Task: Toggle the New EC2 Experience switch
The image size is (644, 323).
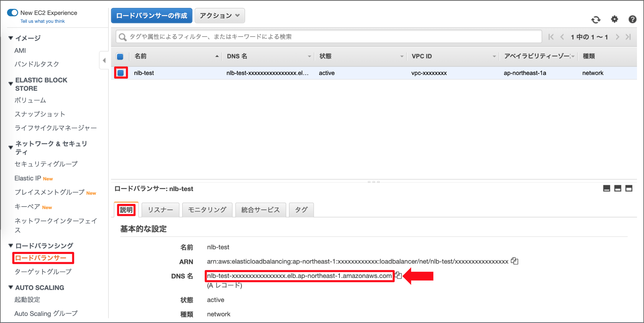Action: (x=13, y=13)
